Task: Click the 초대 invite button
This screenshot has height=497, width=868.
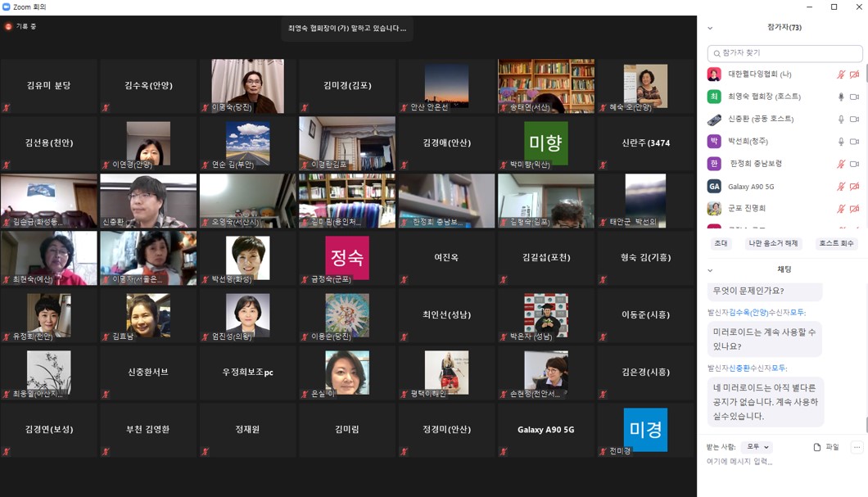Action: (721, 243)
